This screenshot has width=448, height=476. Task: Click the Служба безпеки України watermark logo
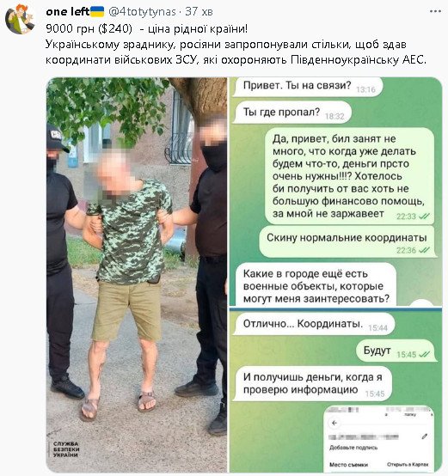pyautogui.click(x=64, y=449)
